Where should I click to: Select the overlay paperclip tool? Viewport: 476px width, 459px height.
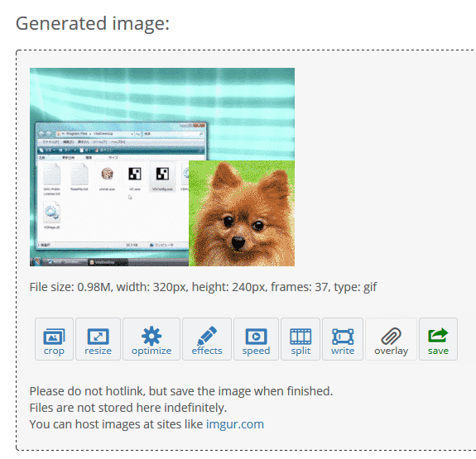[391, 339]
